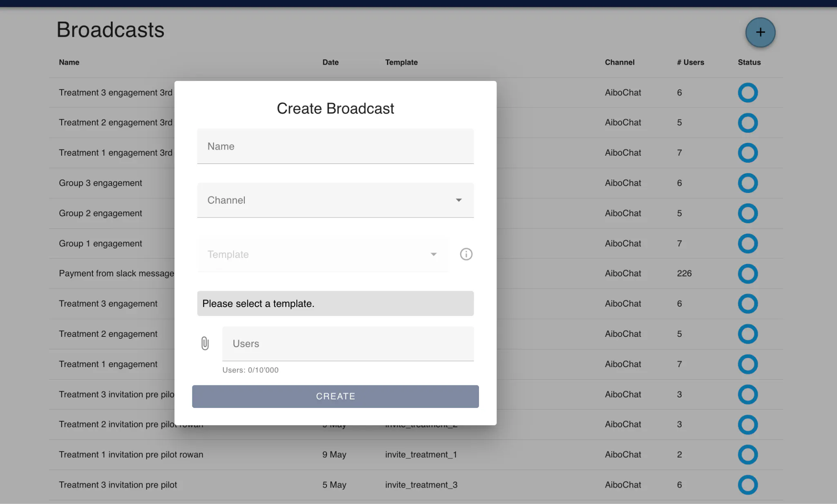The image size is (837, 504).
Task: Focus the Name input field
Action: click(x=335, y=146)
